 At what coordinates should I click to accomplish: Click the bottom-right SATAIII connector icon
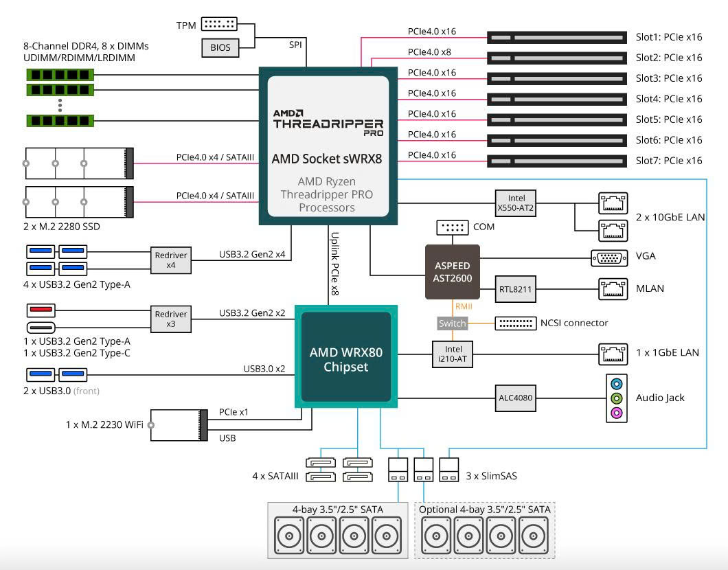coord(358,477)
